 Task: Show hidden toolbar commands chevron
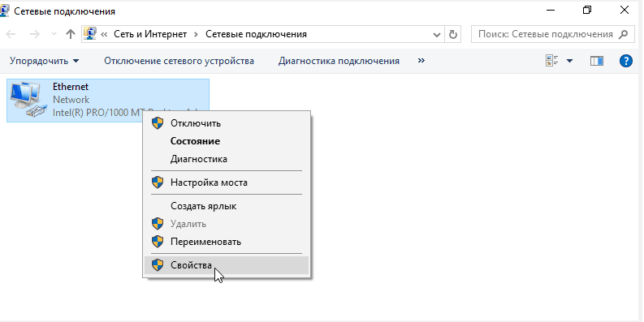click(421, 61)
